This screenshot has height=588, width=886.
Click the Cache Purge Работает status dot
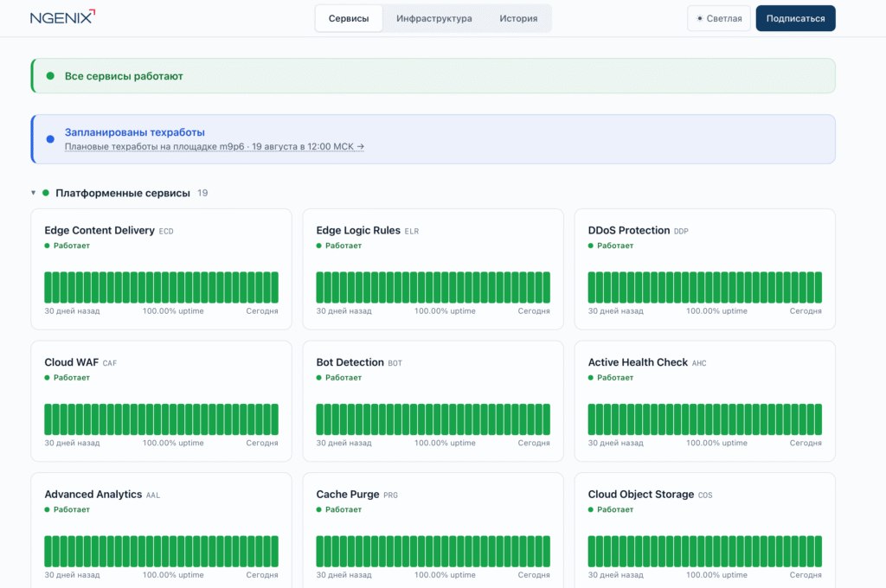(318, 509)
